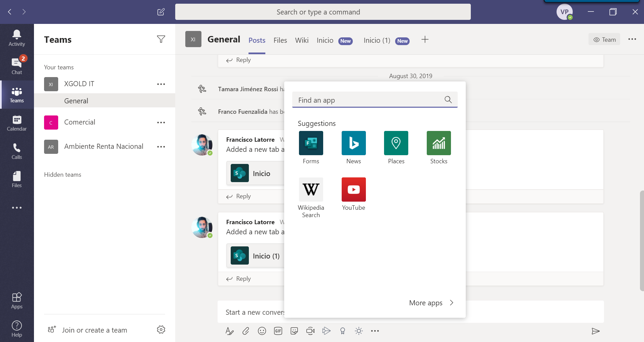Reply to the Inicio tab post
Viewport: 644px width, 342px height.
click(x=238, y=196)
